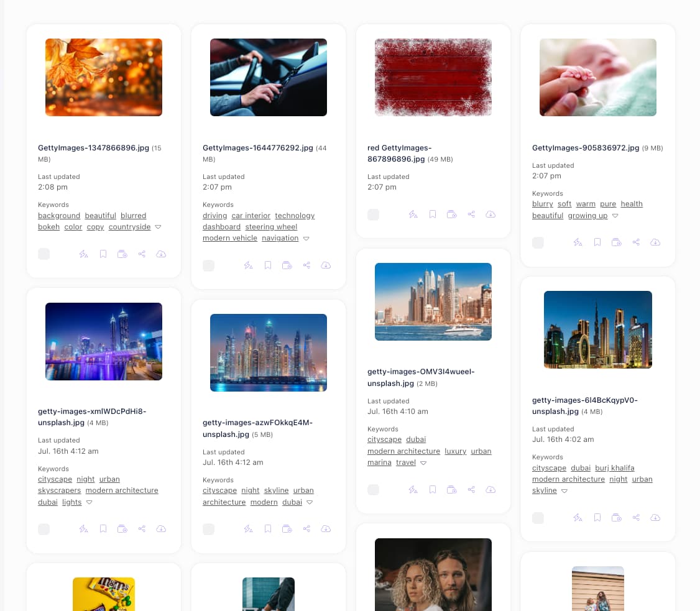The width and height of the screenshot is (700, 611).
Task: Open the 'skyscrapers' keyword link
Action: tap(60, 490)
